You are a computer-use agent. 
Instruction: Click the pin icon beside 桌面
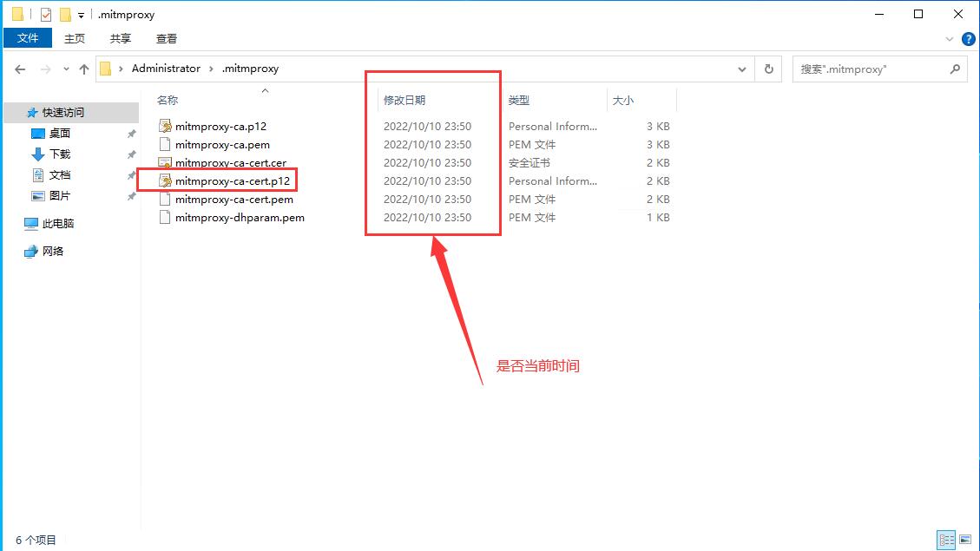pyautogui.click(x=131, y=134)
